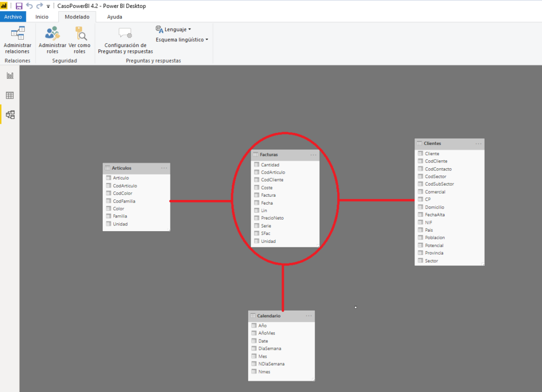Click the Redo arrow icon
Screen dimensions: 542x392
(x=38, y=5)
